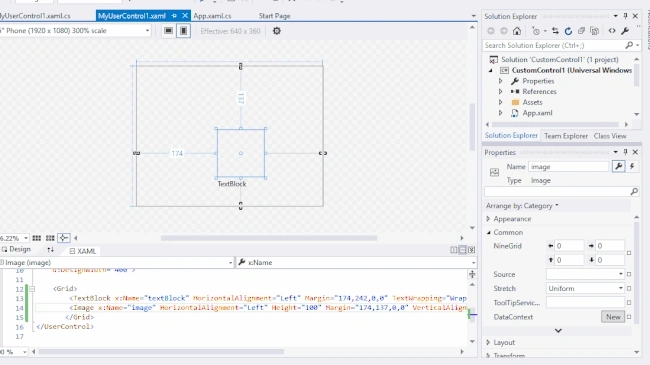This screenshot has width=650, height=365.
Task: Click the Image type icon in Properties
Action: click(x=494, y=172)
